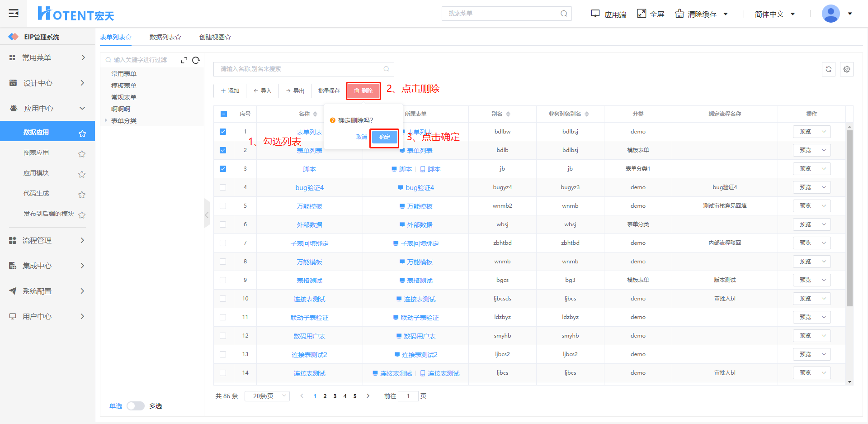The height and width of the screenshot is (424, 868).
Task: Toggle the 单选/多选 switch
Action: click(136, 406)
